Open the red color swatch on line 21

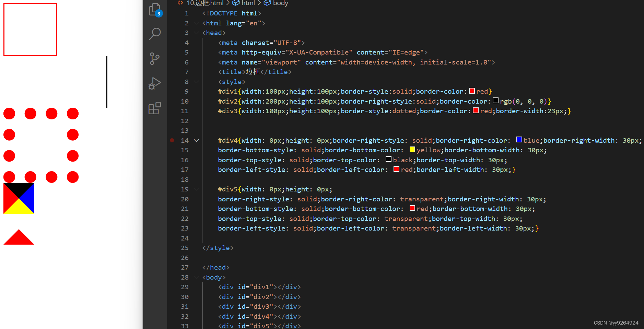[412, 208]
